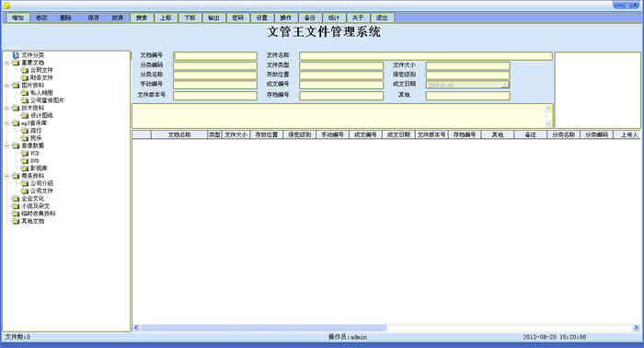Click the 统计 (Statistics) toolbar button
Viewport: 644px width, 348px height.
tap(334, 17)
